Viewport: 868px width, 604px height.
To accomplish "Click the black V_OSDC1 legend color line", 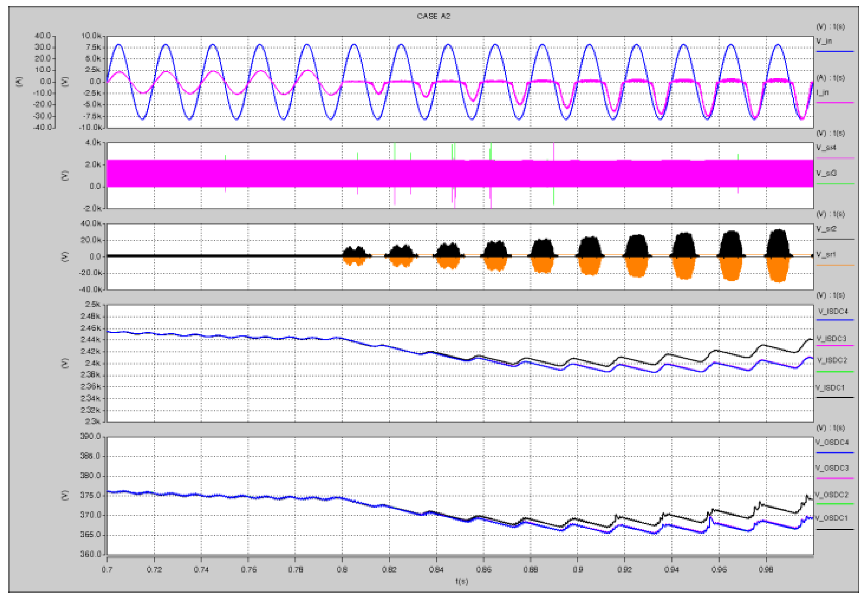I will pyautogui.click(x=834, y=529).
